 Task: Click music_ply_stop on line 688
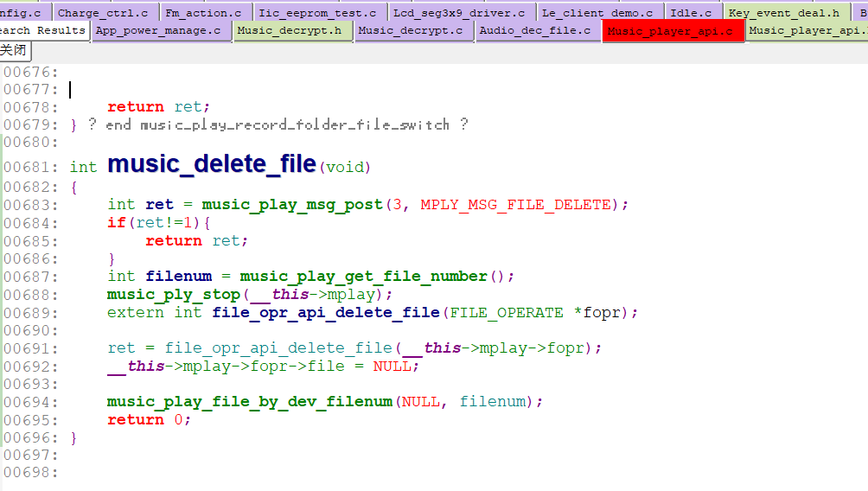tap(173, 295)
